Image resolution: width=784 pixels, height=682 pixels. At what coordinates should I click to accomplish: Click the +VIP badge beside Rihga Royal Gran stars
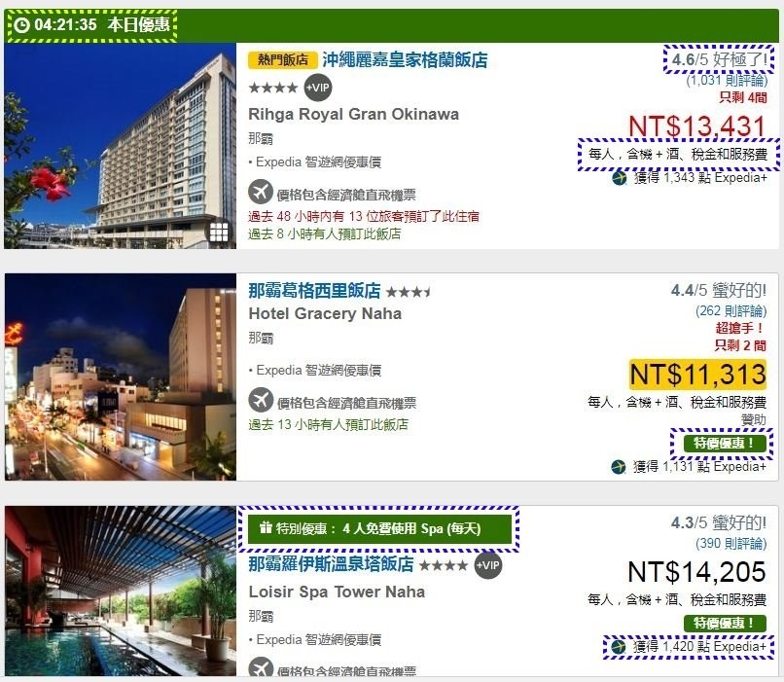pos(318,88)
